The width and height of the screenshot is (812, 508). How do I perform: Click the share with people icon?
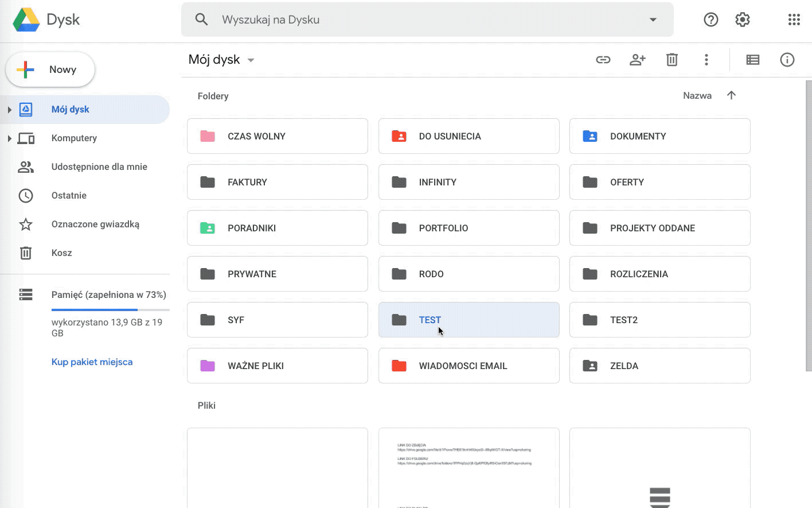[637, 60]
